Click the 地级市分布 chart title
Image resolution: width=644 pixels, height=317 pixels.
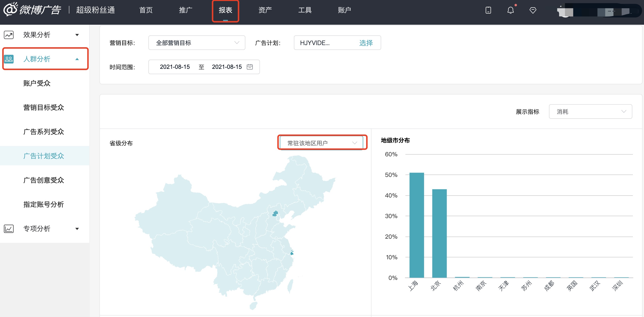click(x=395, y=140)
